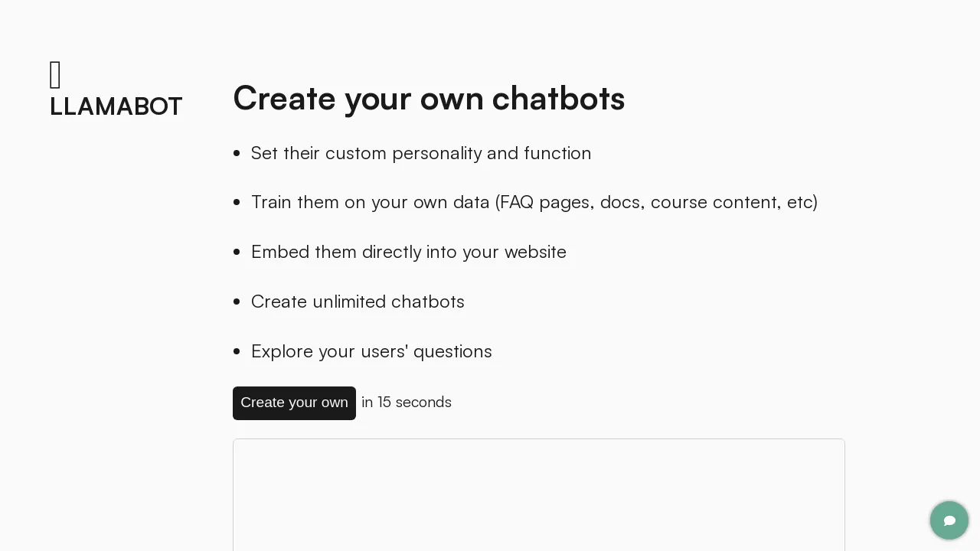Click the bullet dot beside 'Explore your users'
The image size is (980, 551).
click(237, 351)
